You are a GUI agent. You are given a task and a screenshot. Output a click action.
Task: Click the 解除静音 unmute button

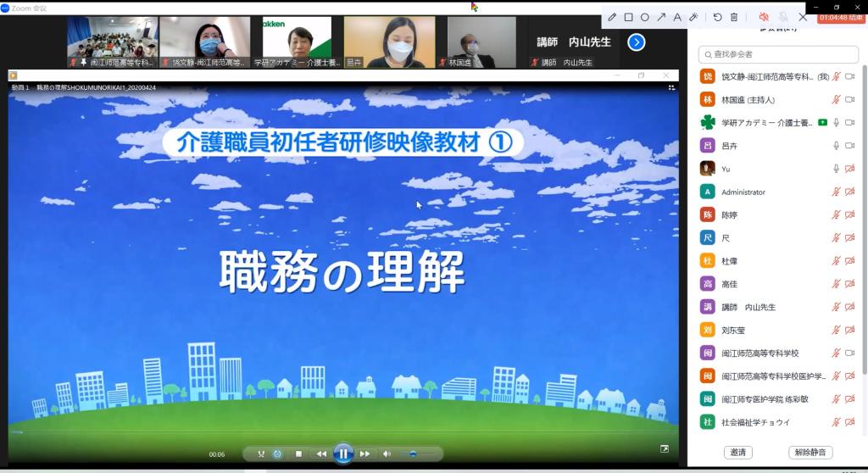click(810, 452)
